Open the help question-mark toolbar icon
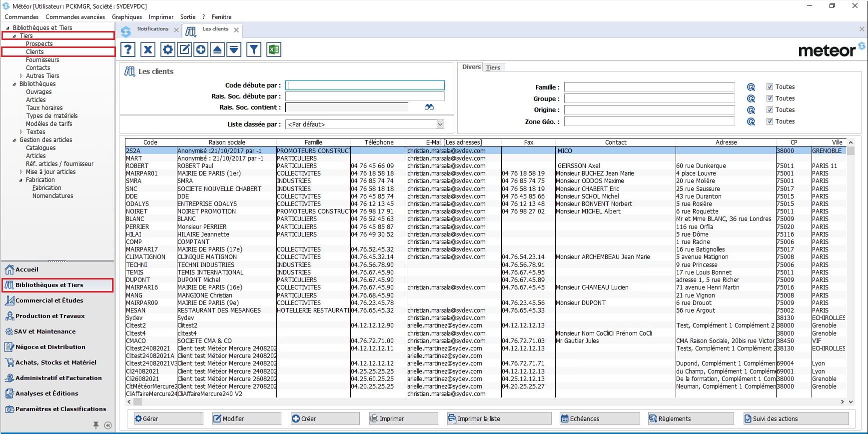This screenshot has width=868, height=434. point(128,49)
